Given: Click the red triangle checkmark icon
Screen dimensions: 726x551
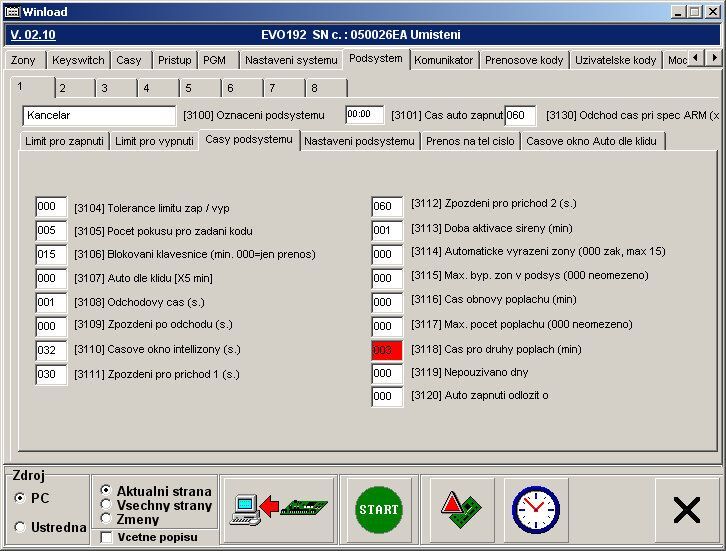Looking at the screenshot, I should [x=461, y=509].
